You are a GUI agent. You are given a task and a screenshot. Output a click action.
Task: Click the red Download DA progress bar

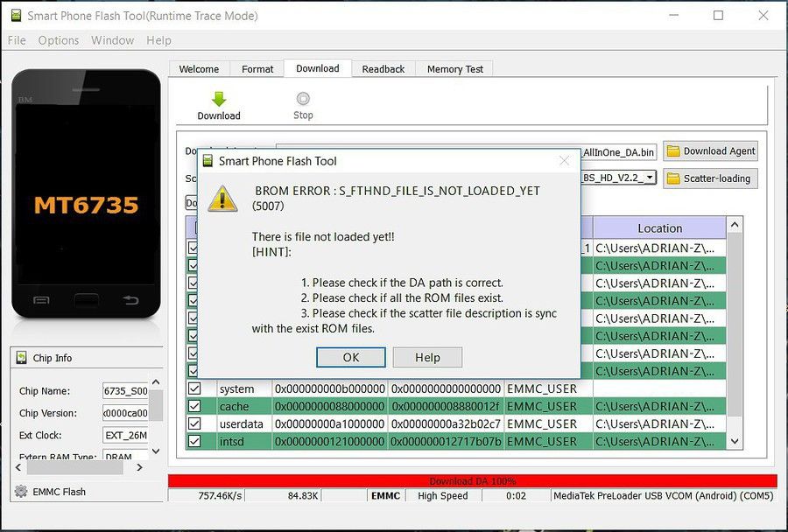tap(473, 480)
